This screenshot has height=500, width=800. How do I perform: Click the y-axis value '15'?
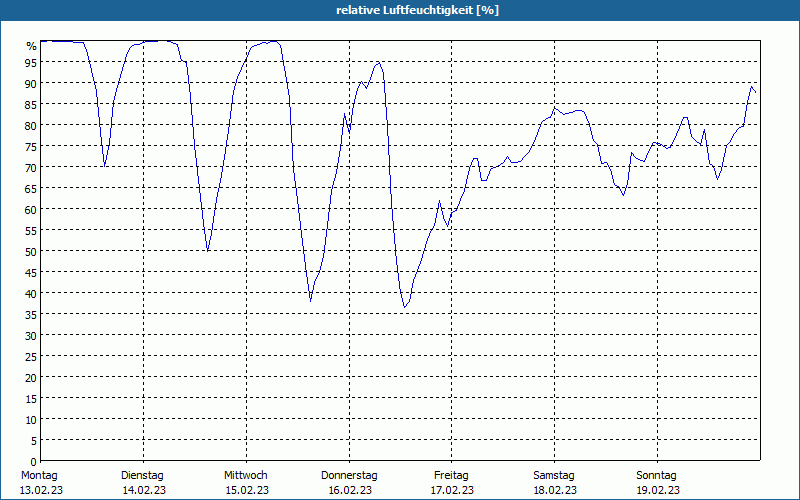coord(31,399)
